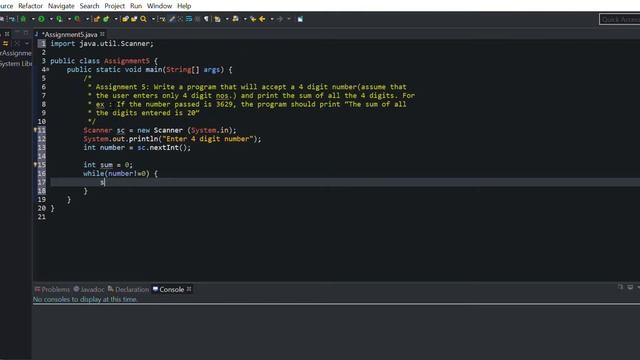
Task: Click the Next Annotation icon
Action: (217, 19)
